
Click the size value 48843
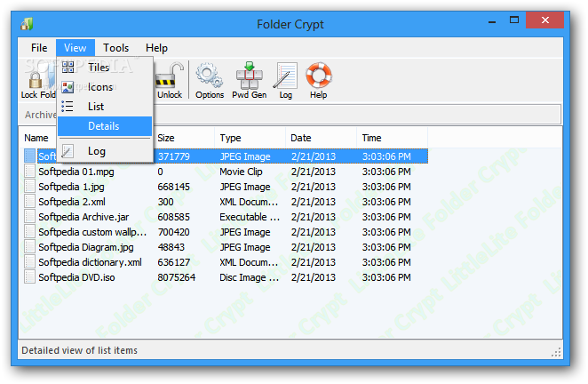click(x=171, y=247)
